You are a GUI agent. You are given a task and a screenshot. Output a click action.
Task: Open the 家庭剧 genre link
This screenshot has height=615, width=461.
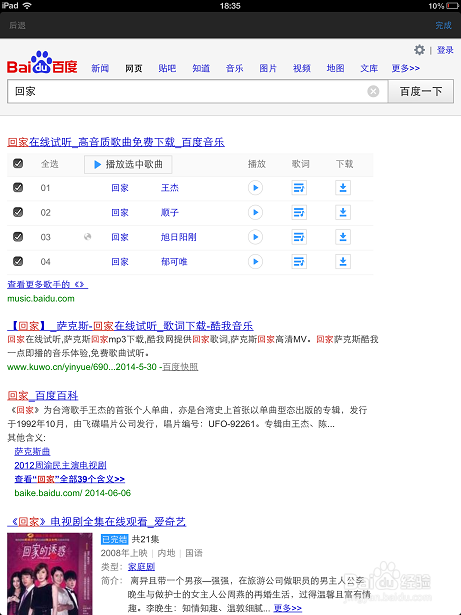(x=142, y=567)
